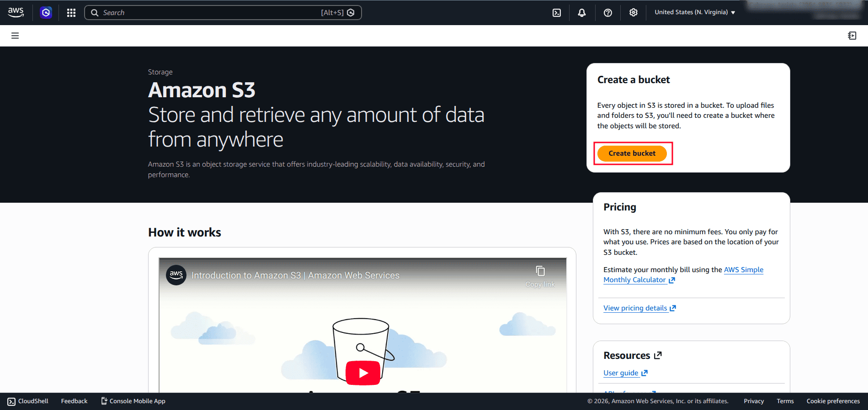868x410 pixels.
Task: Click the Copy link icon on video
Action: (x=540, y=276)
